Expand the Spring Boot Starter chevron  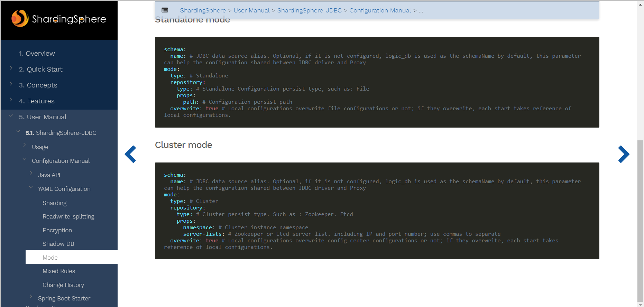31,297
